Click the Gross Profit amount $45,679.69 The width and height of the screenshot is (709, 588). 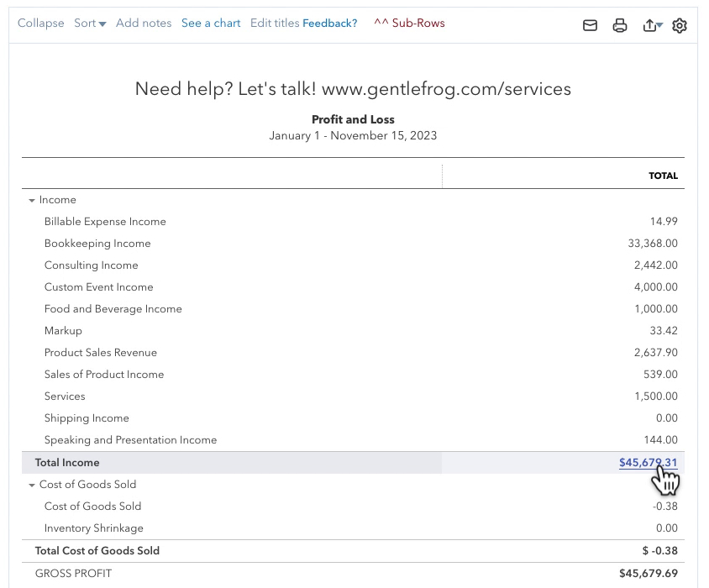pyautogui.click(x=649, y=574)
